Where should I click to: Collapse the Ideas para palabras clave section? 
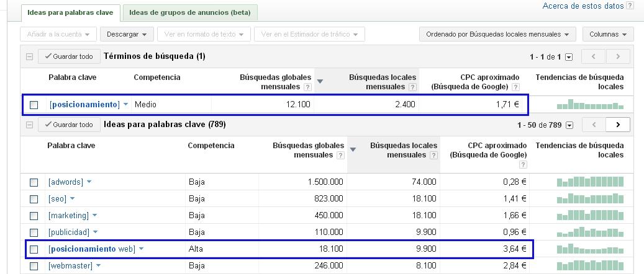pos(30,125)
